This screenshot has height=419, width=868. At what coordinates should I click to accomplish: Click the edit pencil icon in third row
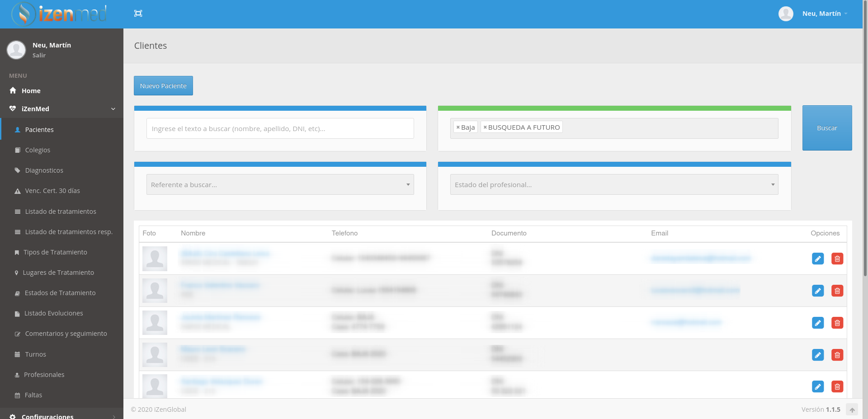tap(817, 323)
